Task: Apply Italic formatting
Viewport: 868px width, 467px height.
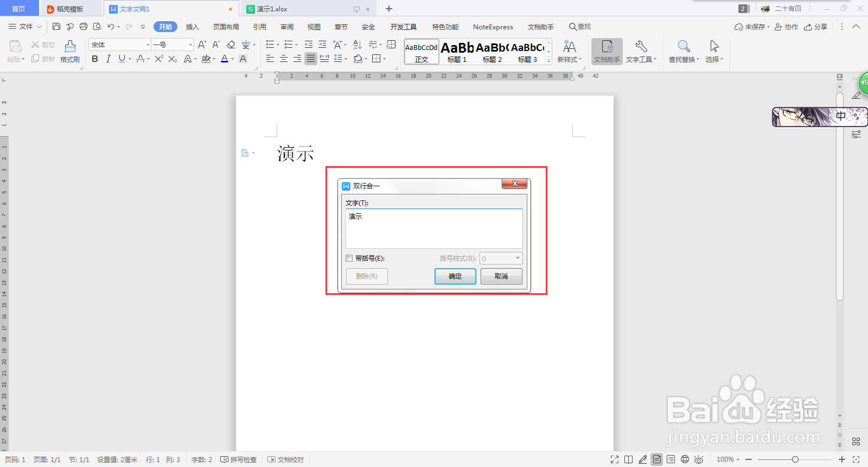Action: (108, 59)
